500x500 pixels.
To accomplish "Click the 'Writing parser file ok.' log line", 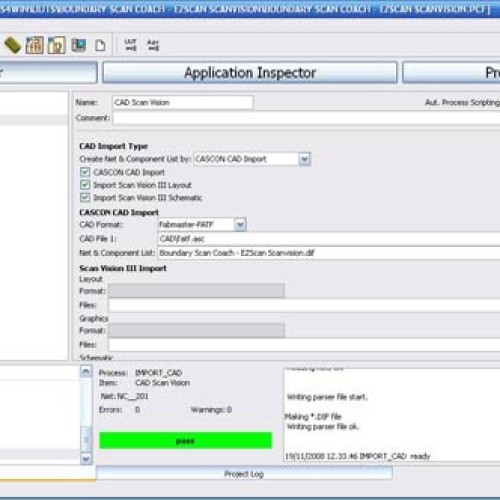I will [x=323, y=427].
